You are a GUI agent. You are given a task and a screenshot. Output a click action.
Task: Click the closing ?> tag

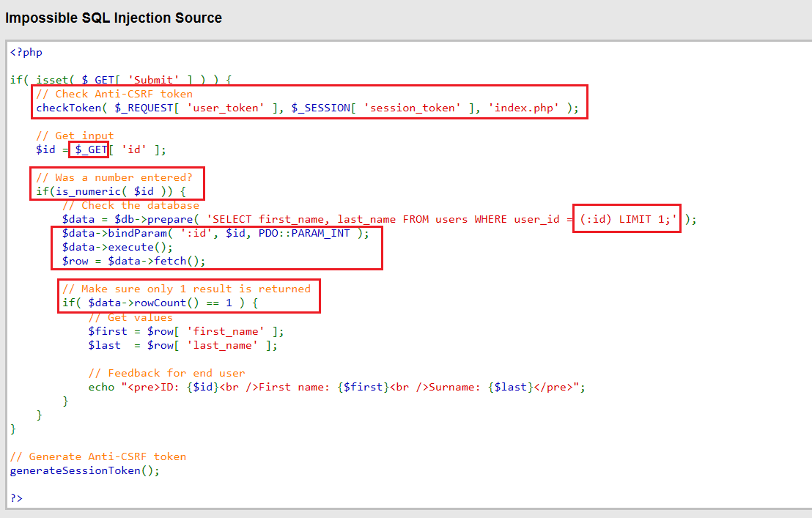coord(17,498)
